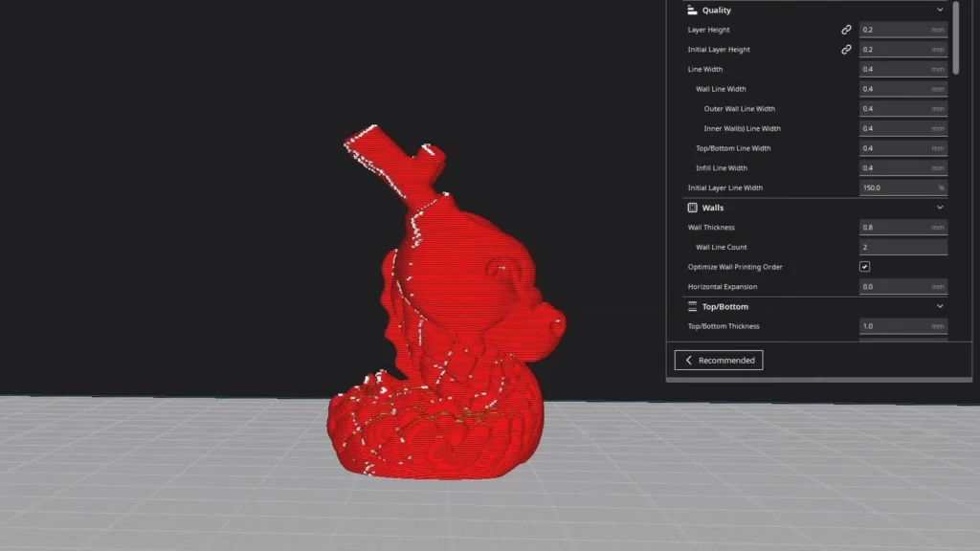Viewport: 980px width, 551px height.
Task: Click the Wall Line Count field
Action: click(x=903, y=247)
